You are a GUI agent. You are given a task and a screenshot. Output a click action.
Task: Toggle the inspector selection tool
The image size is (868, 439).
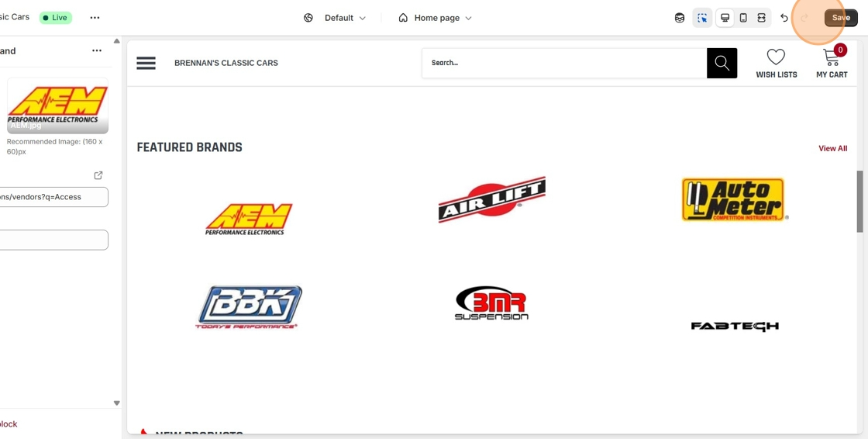pyautogui.click(x=702, y=18)
